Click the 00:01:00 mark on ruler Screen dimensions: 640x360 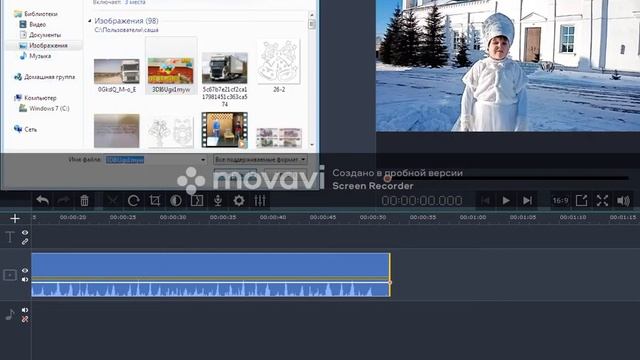click(473, 218)
